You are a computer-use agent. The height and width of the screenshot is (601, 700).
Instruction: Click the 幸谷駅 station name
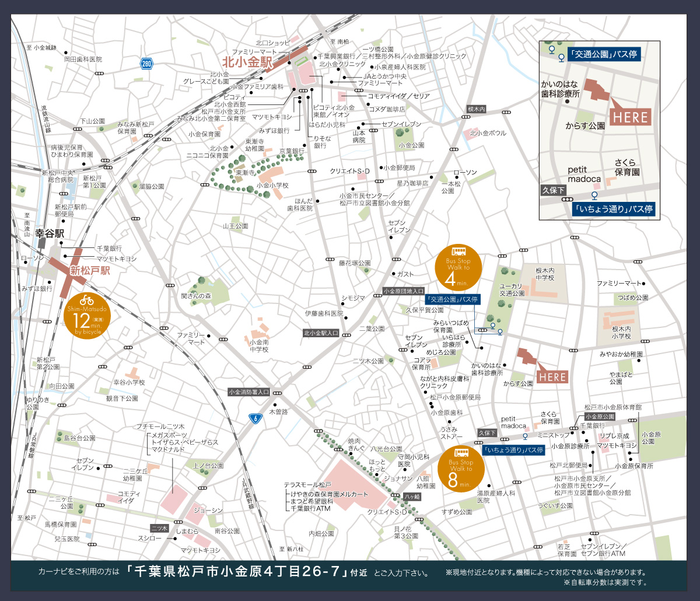coord(48,233)
